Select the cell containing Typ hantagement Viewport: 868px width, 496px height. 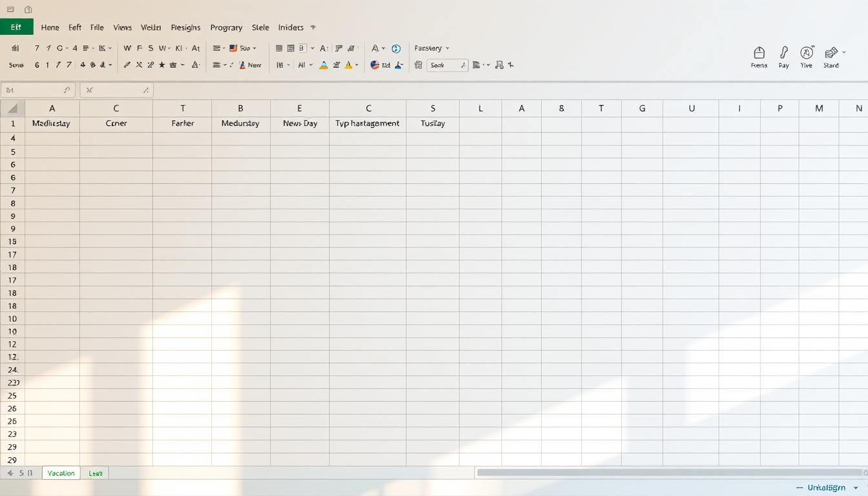click(367, 123)
